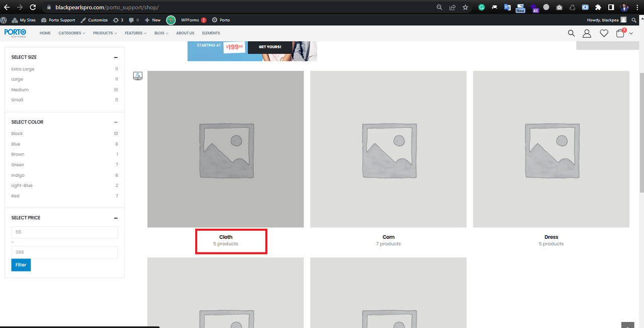
Task: Click Customize in the admin bar
Action: pos(94,20)
